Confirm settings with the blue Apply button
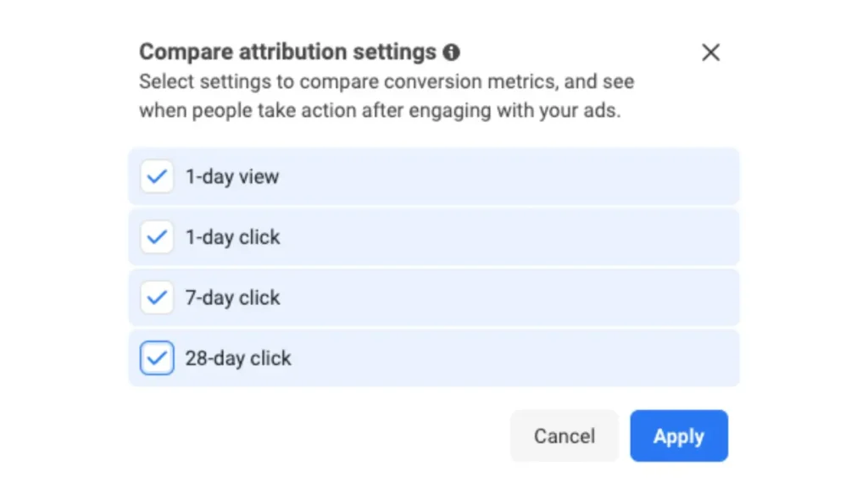The height and width of the screenshot is (488, 868). (678, 435)
